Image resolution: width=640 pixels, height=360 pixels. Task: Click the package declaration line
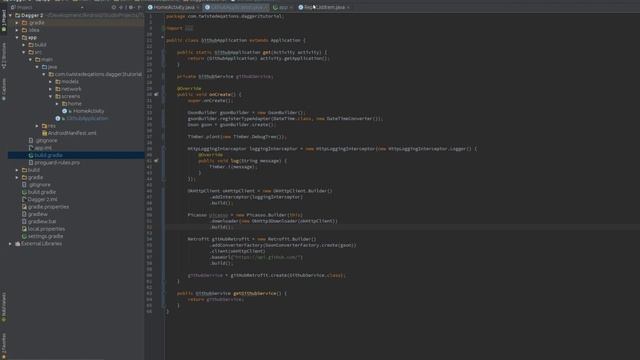pyautogui.click(x=225, y=16)
